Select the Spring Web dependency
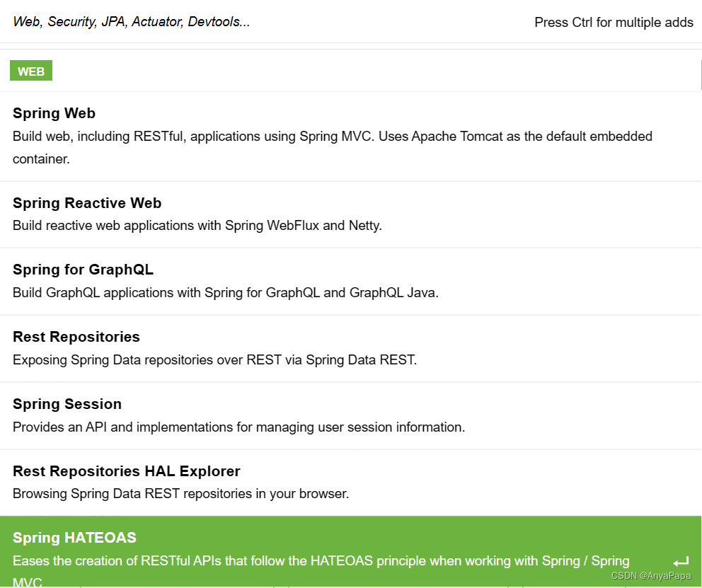 pyautogui.click(x=350, y=137)
